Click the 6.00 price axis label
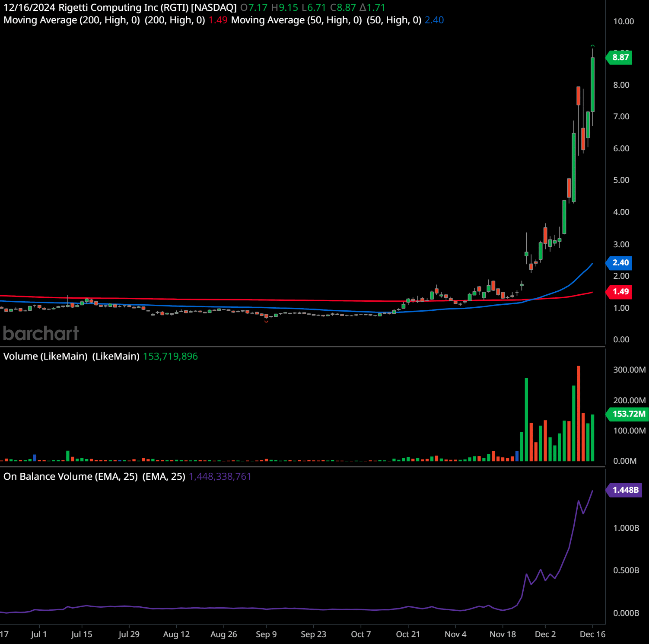 [621, 148]
